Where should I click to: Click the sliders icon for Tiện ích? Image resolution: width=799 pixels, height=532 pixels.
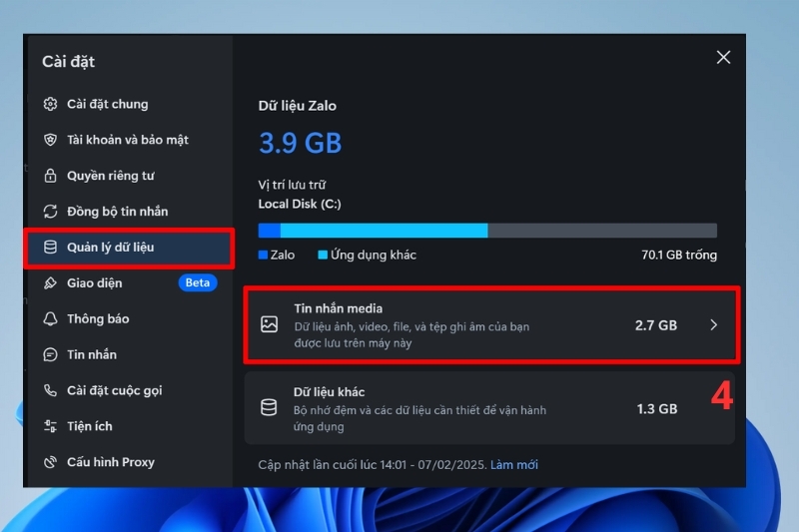point(50,426)
